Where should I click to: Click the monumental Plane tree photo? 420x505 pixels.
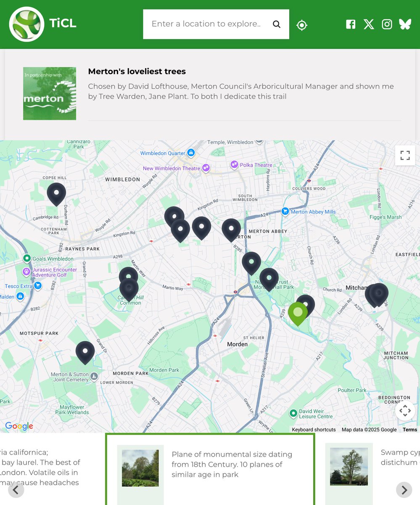(140, 468)
